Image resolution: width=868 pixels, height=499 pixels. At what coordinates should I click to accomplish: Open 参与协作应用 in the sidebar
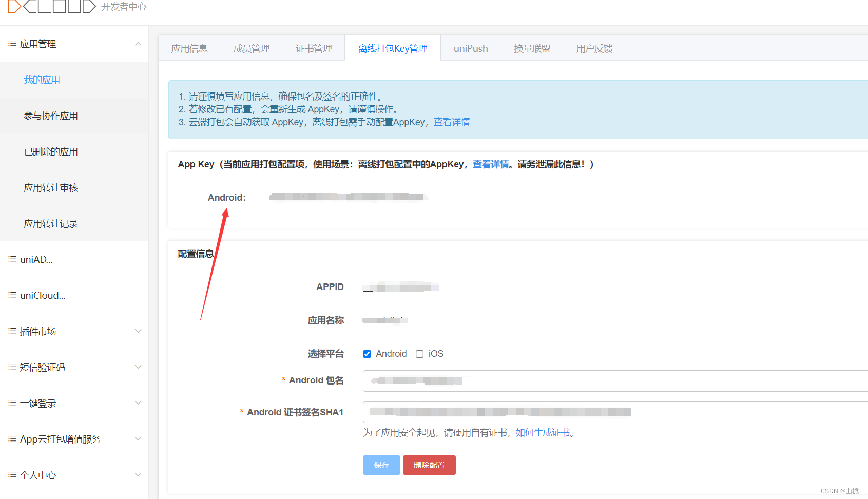coord(74,116)
